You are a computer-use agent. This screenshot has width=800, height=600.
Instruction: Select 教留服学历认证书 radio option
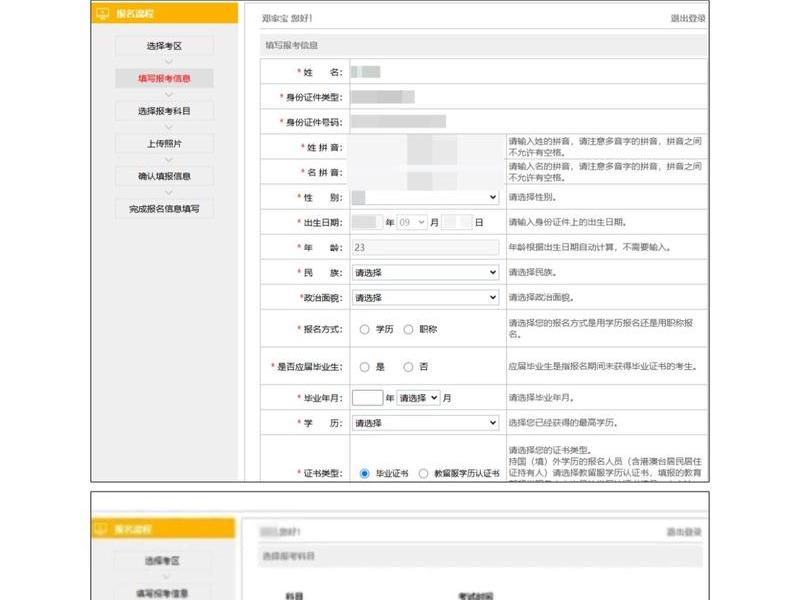pyautogui.click(x=423, y=473)
